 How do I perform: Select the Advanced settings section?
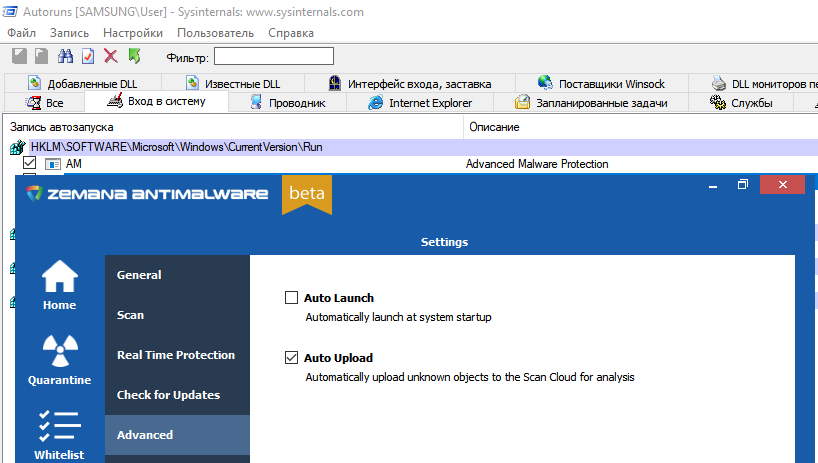click(x=177, y=435)
